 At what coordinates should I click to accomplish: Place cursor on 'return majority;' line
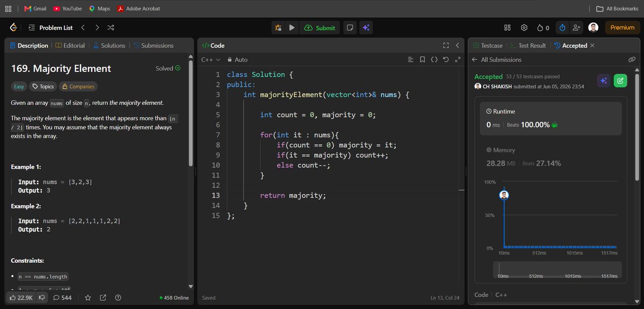[292, 196]
